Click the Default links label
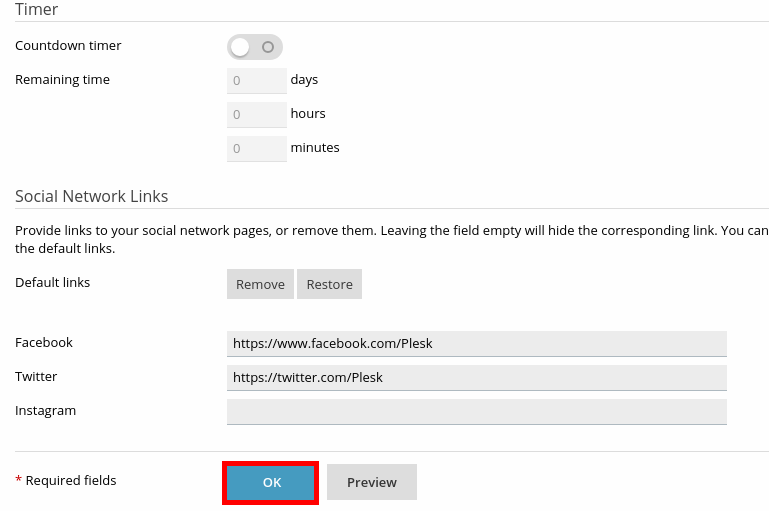This screenshot has width=769, height=511. pyautogui.click(x=52, y=283)
